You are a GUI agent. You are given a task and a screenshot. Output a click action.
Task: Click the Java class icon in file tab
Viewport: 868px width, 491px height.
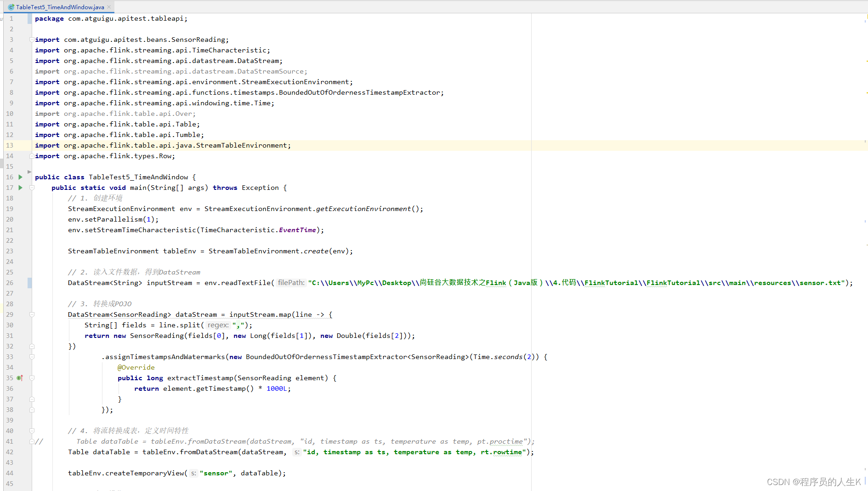pyautogui.click(x=11, y=7)
